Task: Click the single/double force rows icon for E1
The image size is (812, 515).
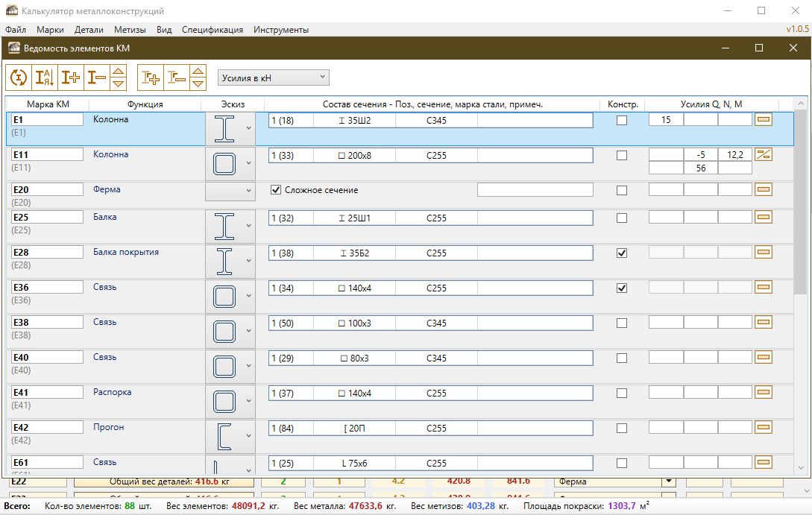Action: 763,119
